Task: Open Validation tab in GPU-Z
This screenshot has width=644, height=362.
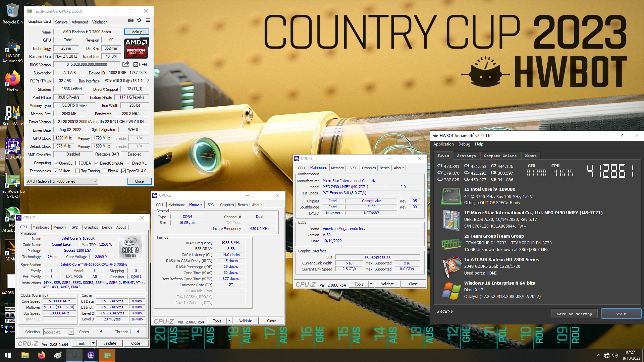Action: pyautogui.click(x=100, y=22)
